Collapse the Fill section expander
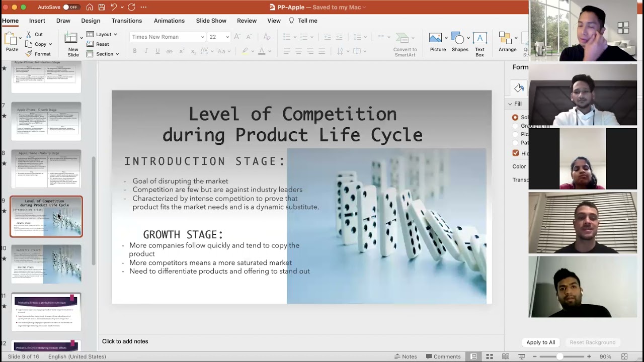This screenshot has height=362, width=644. [510, 104]
